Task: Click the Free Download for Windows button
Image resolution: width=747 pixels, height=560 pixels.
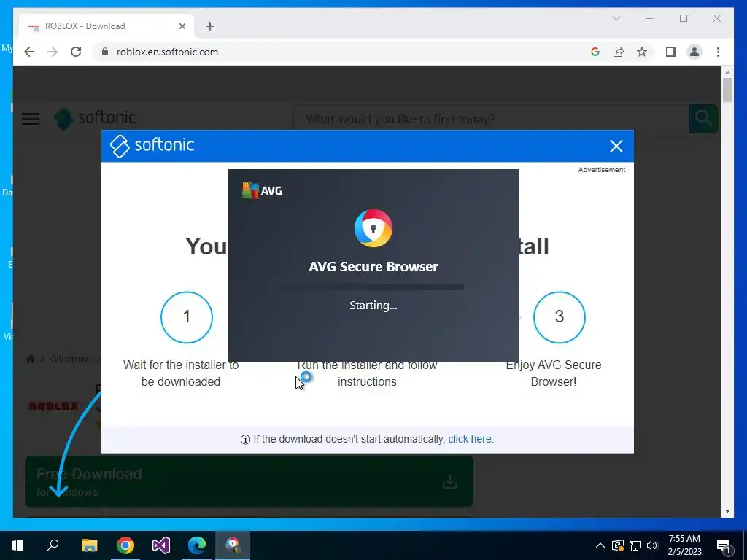Action: 249,481
